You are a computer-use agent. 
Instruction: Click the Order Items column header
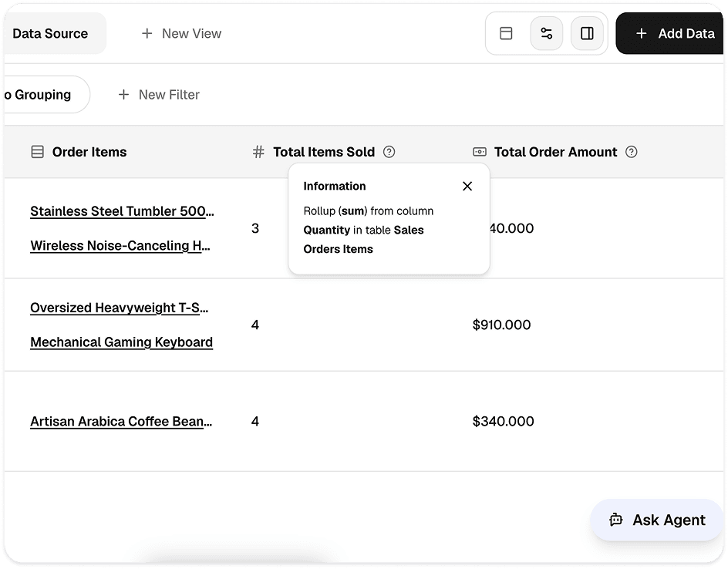click(x=89, y=152)
